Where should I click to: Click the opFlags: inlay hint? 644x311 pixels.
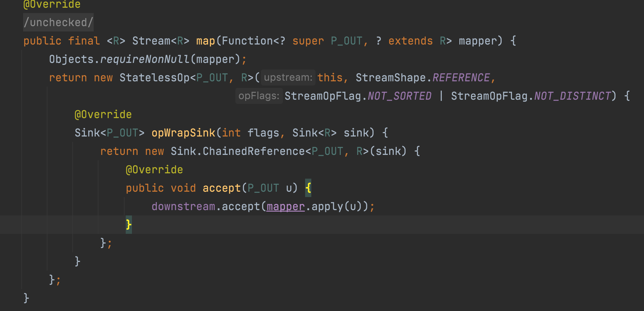coord(259,96)
